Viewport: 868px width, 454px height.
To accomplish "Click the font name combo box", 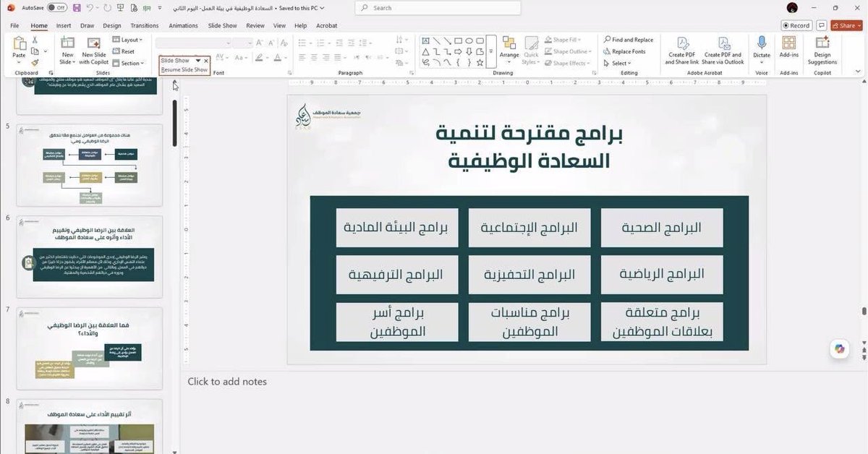I will [x=193, y=43].
